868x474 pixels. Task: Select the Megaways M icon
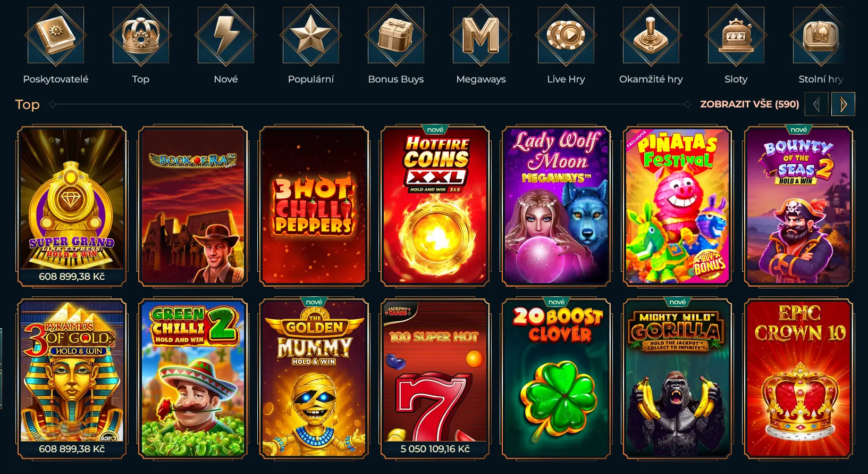(x=481, y=35)
